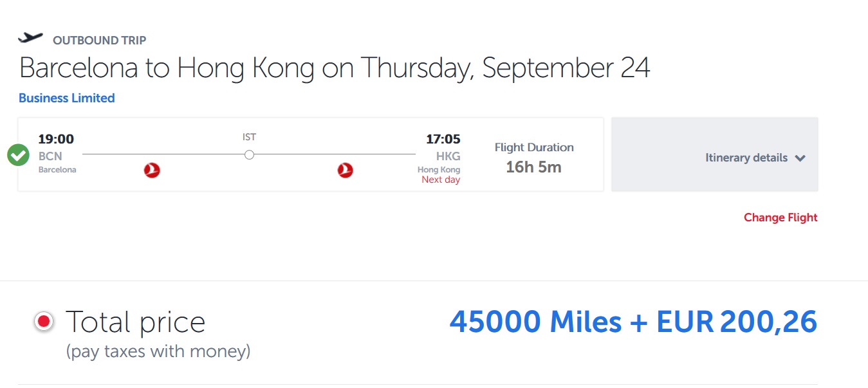
Task: Click the IST stopover circle marker
Action: [249, 154]
